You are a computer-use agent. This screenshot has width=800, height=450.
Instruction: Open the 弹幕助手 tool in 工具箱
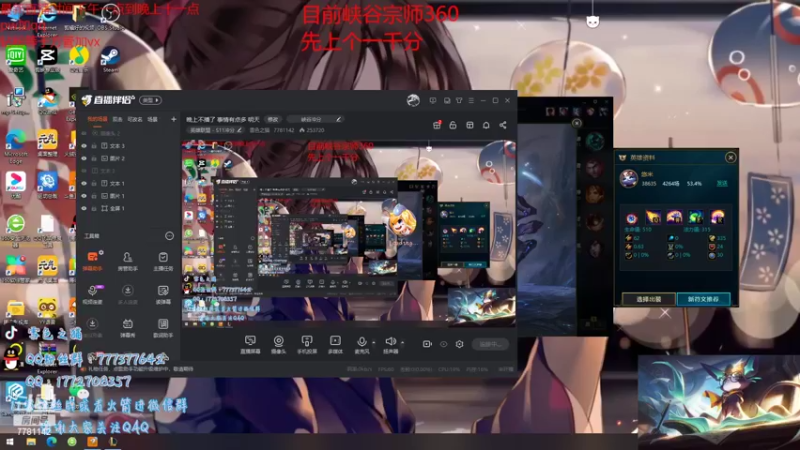(93, 261)
